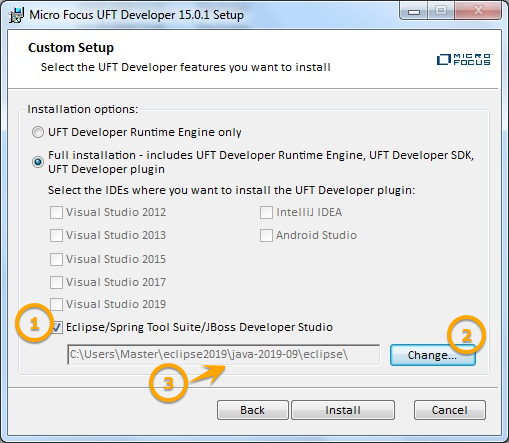Close the setup window
This screenshot has height=443, width=509.
(478, 11)
